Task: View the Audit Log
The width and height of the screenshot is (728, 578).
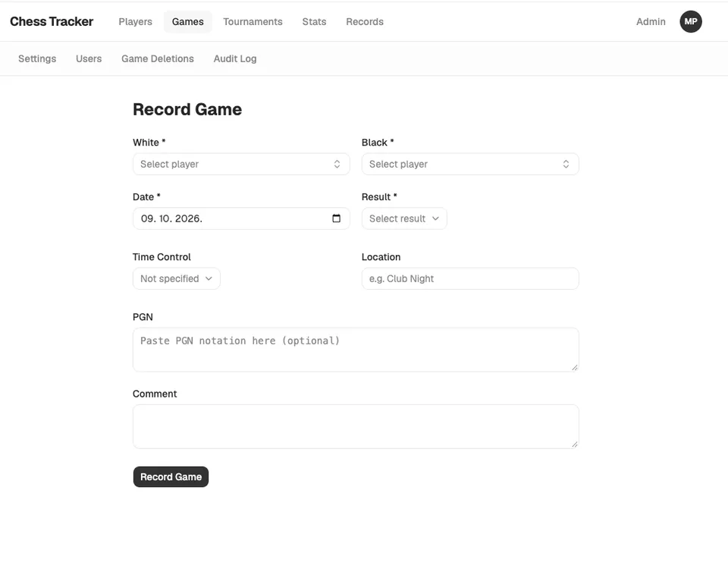Action: pos(235,58)
